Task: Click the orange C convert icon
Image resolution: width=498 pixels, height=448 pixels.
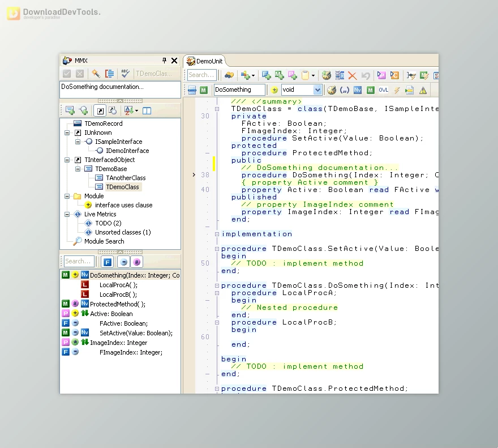Action: tap(394, 75)
